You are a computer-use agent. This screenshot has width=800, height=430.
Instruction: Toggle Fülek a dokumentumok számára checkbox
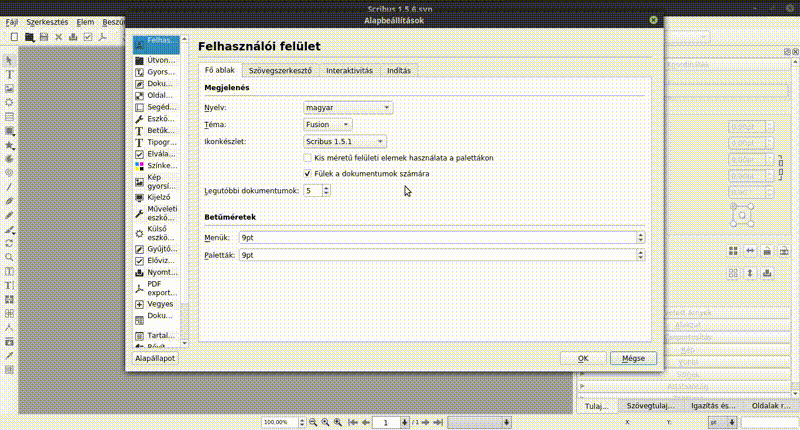[308, 173]
